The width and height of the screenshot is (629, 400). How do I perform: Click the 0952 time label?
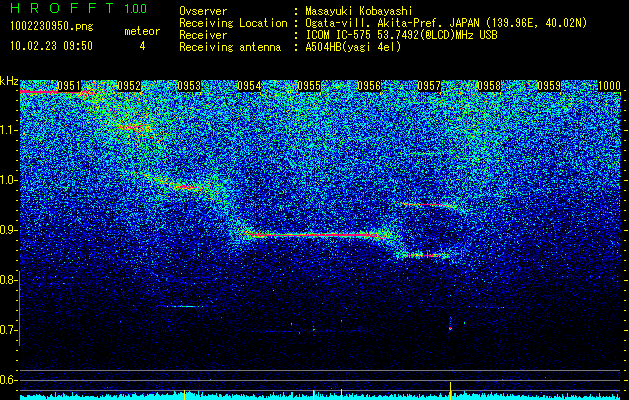129,86
